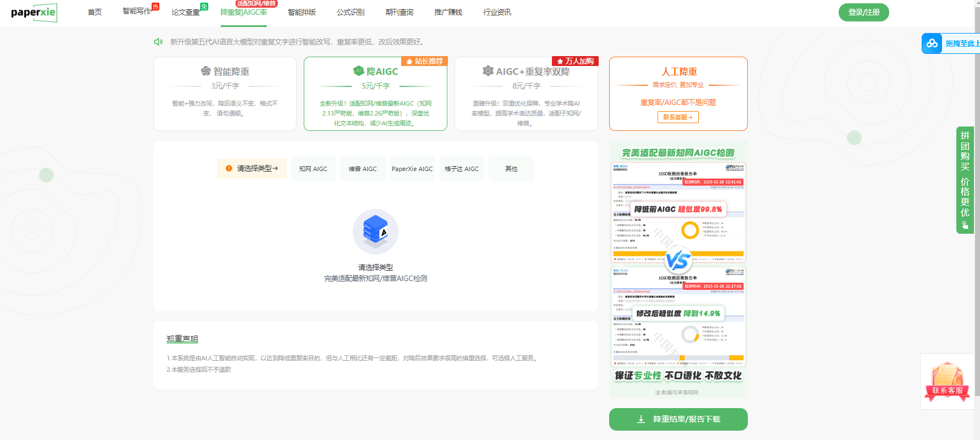Click the speaker announcement icon
Viewport: 980px width, 440px height.
(158, 42)
